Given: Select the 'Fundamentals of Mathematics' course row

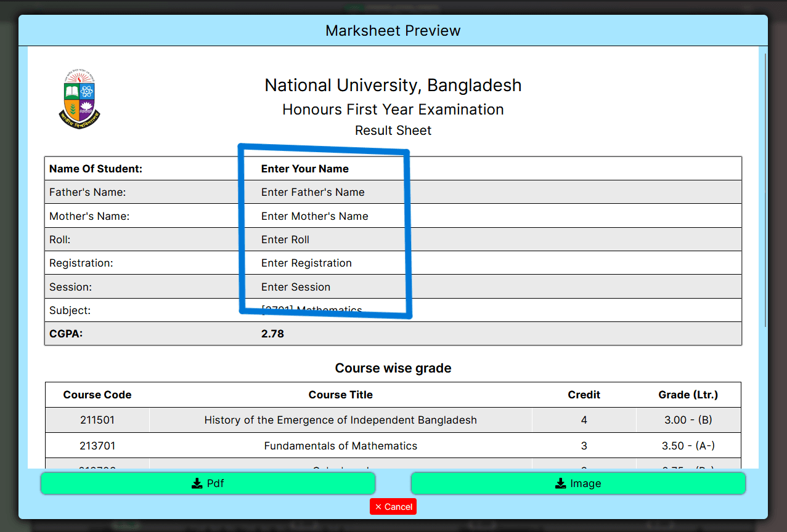Looking at the screenshot, I should 340,446.
